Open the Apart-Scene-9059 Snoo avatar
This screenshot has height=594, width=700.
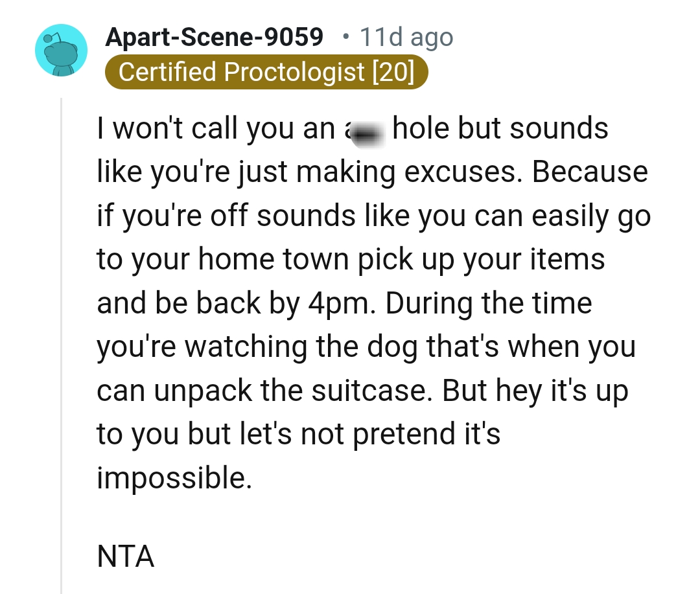[61, 50]
